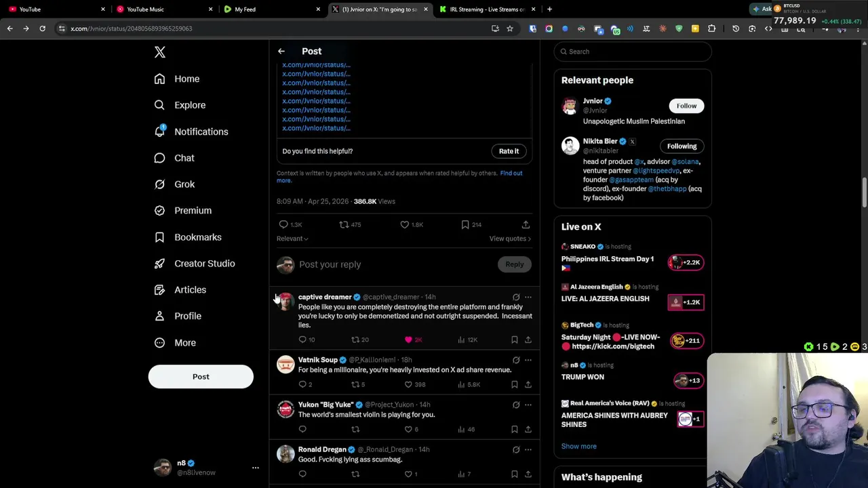Click the white Post button
The width and height of the screenshot is (868, 488).
pyautogui.click(x=201, y=377)
